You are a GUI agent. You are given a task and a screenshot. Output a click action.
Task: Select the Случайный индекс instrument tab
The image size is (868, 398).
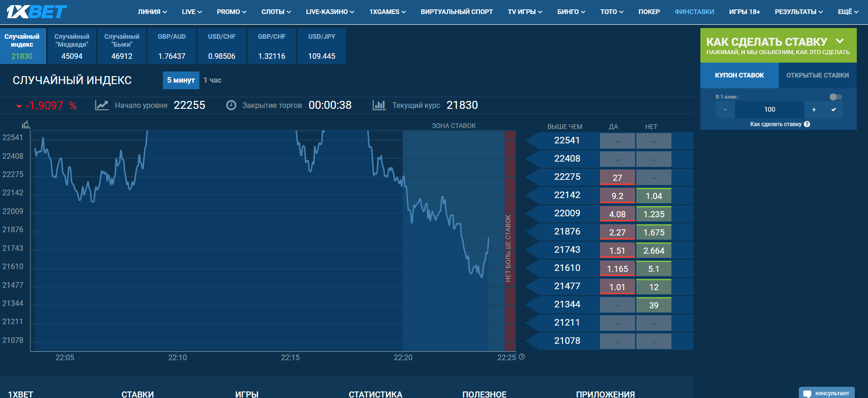[22, 46]
